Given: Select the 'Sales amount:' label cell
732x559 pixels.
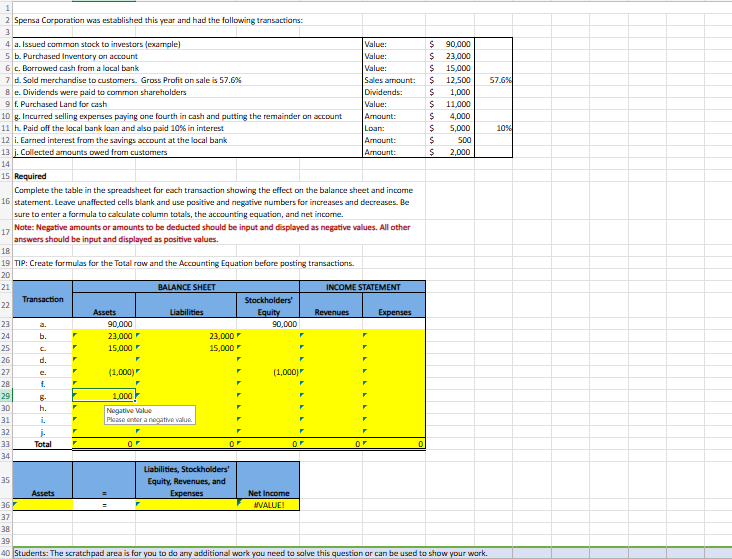Looking at the screenshot, I should pyautogui.click(x=394, y=80).
